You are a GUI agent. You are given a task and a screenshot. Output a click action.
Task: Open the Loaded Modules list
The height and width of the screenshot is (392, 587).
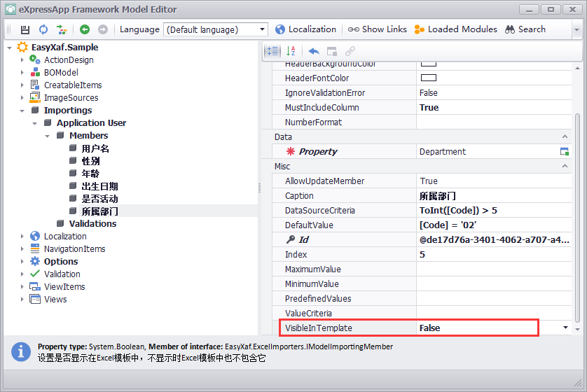[x=455, y=29]
